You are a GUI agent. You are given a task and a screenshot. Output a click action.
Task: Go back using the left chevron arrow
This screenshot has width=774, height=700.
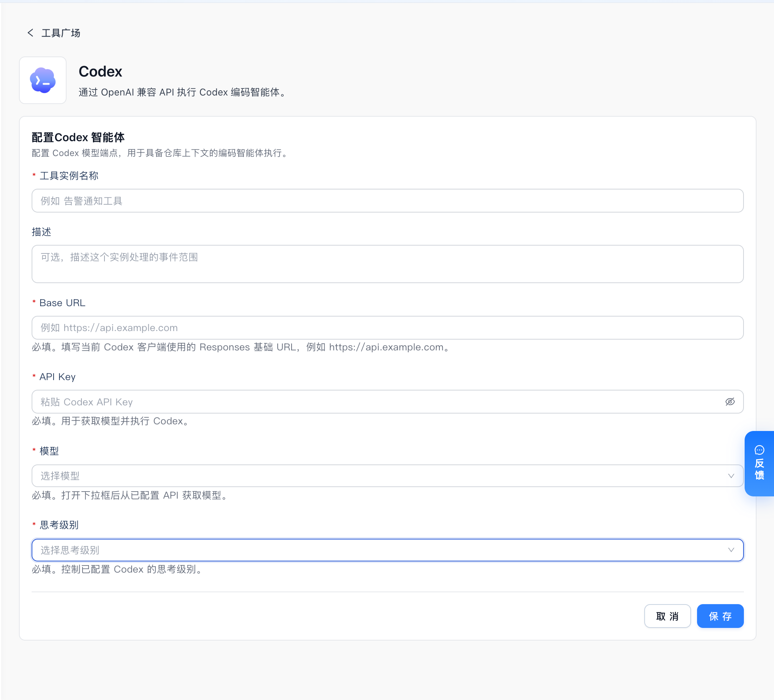[30, 33]
